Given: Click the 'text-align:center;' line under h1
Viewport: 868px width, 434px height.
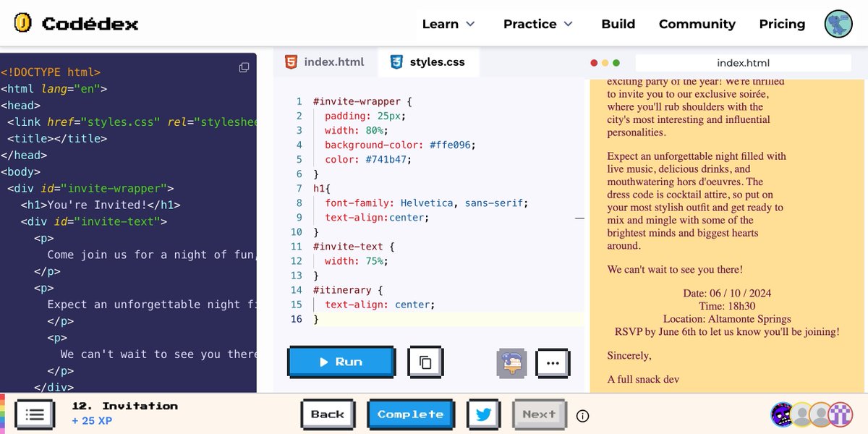Looking at the screenshot, I should [377, 217].
